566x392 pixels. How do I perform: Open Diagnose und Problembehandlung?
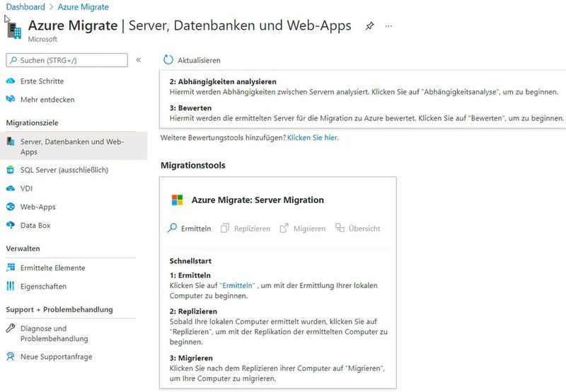click(54, 333)
